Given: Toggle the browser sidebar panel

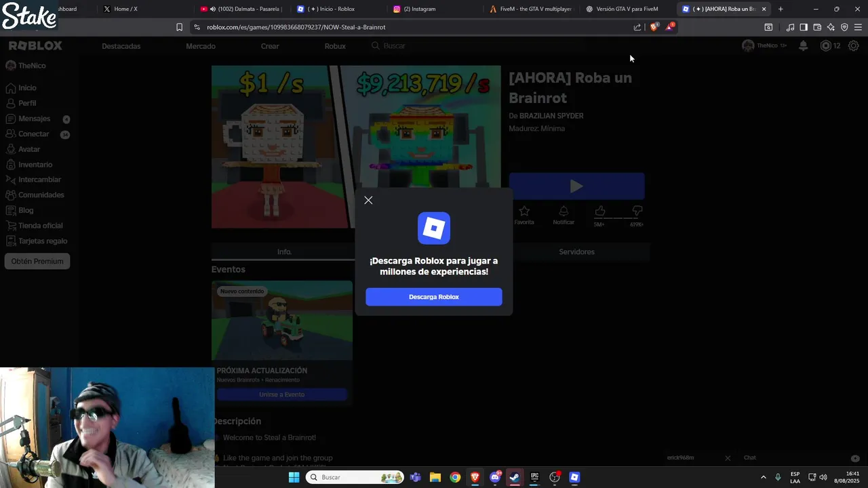Looking at the screenshot, I should click(804, 27).
